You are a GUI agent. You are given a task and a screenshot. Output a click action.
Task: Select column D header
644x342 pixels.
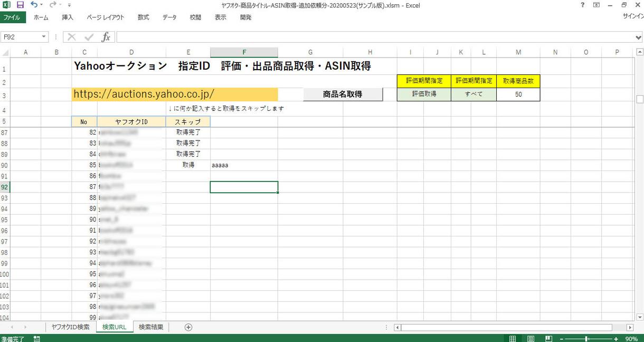tap(131, 52)
